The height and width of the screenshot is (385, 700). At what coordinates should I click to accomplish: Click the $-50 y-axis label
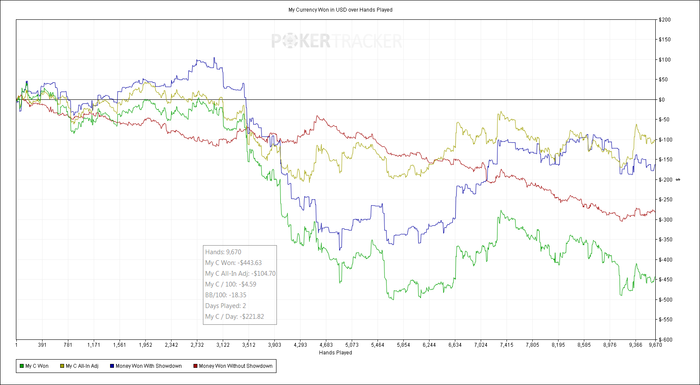663,120
